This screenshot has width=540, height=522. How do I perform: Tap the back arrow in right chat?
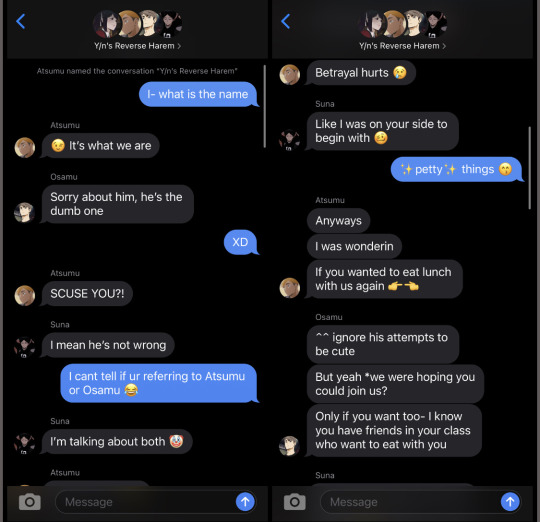tap(285, 21)
